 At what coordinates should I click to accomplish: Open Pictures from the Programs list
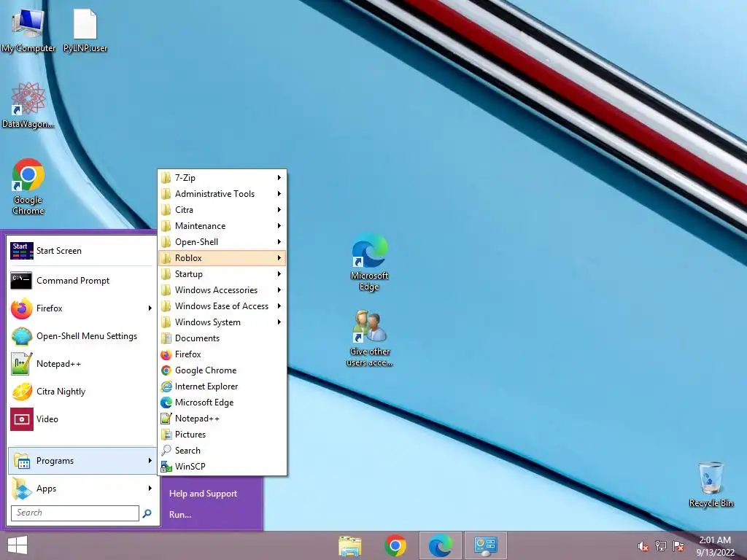coord(222,435)
